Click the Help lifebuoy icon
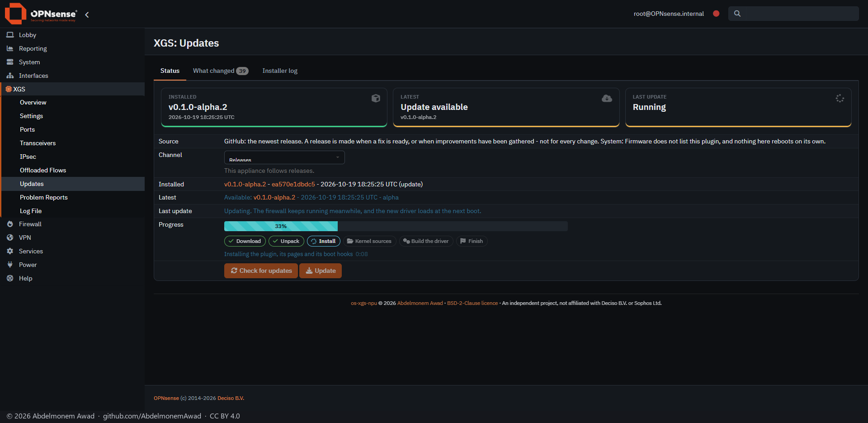Image resolution: width=868 pixels, height=423 pixels. (10, 278)
